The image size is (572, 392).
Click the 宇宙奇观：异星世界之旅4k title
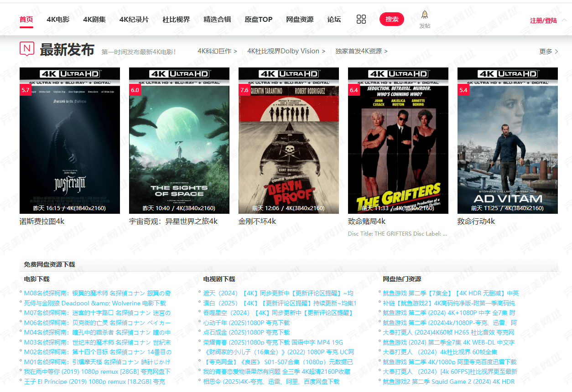coord(173,222)
